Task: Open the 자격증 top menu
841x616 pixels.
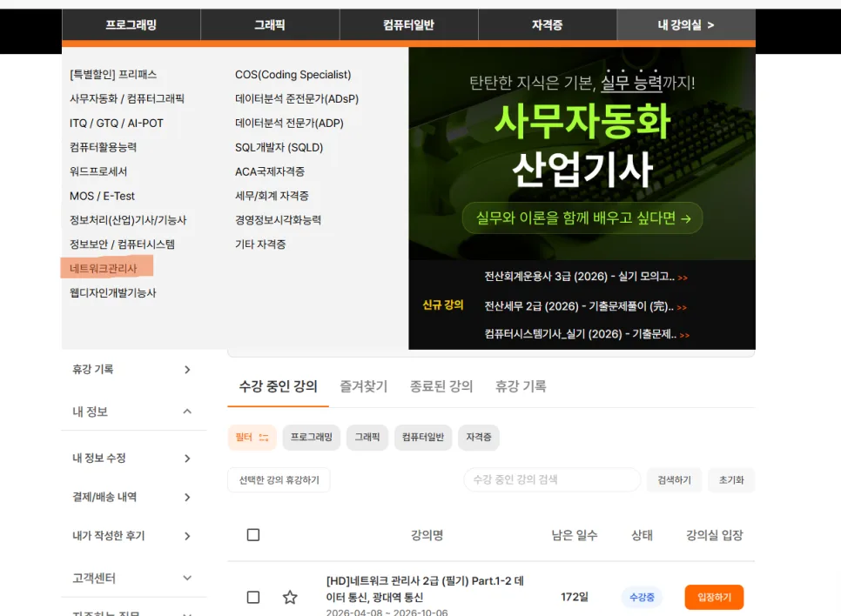Action: (547, 24)
